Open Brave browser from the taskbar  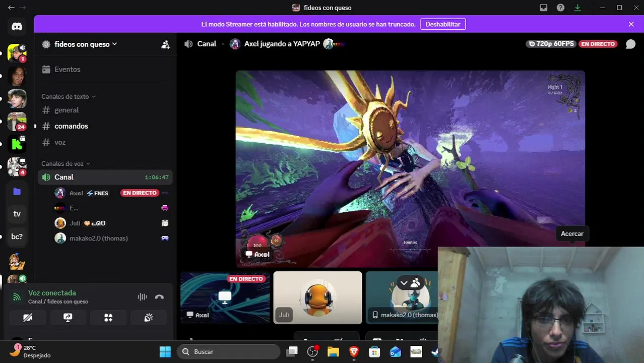pos(354,351)
